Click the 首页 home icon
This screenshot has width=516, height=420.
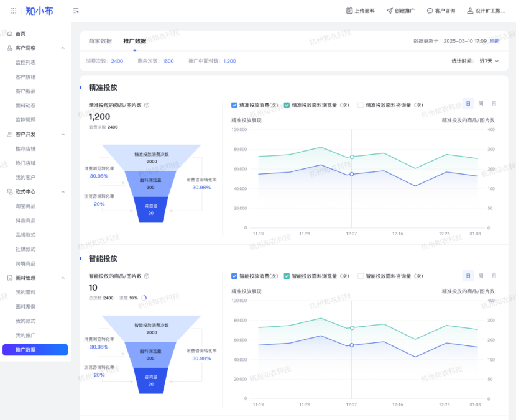(x=10, y=34)
